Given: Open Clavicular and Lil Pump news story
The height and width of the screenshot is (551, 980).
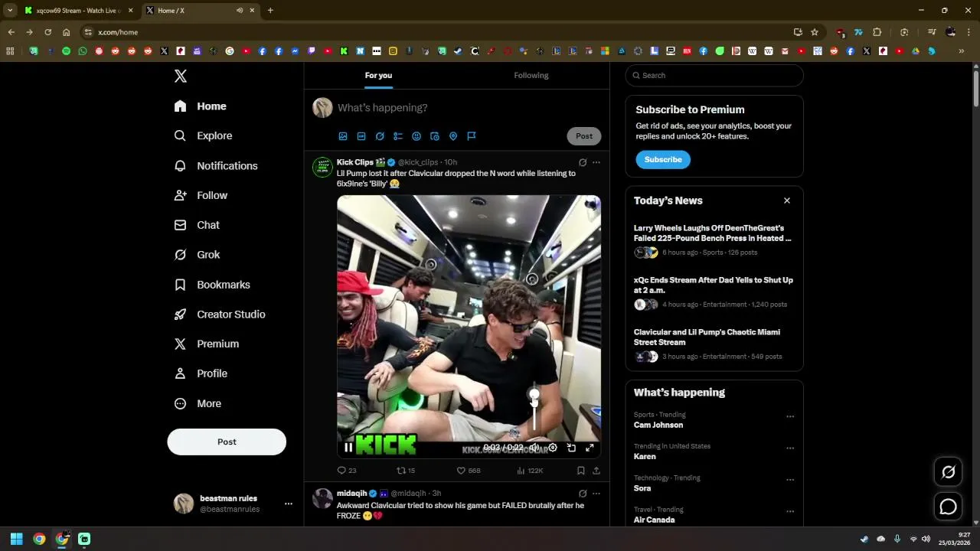Looking at the screenshot, I should click(714, 344).
